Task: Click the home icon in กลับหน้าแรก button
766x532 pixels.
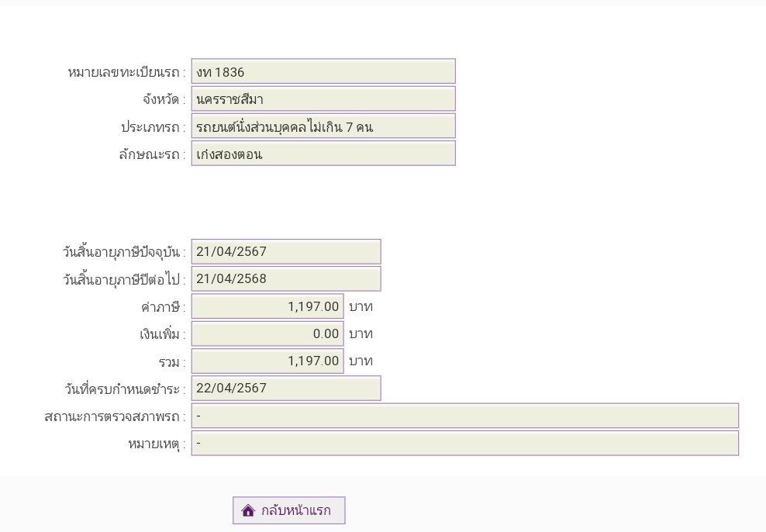Action: pos(248,510)
